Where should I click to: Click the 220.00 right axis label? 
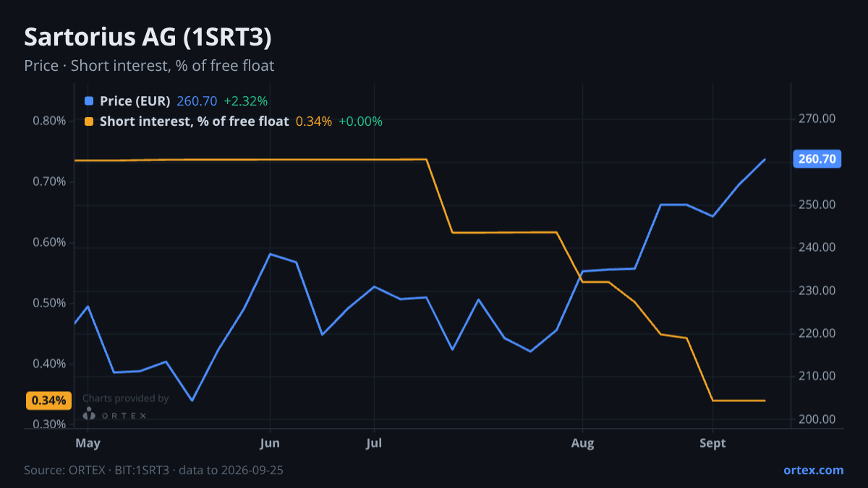pyautogui.click(x=817, y=333)
